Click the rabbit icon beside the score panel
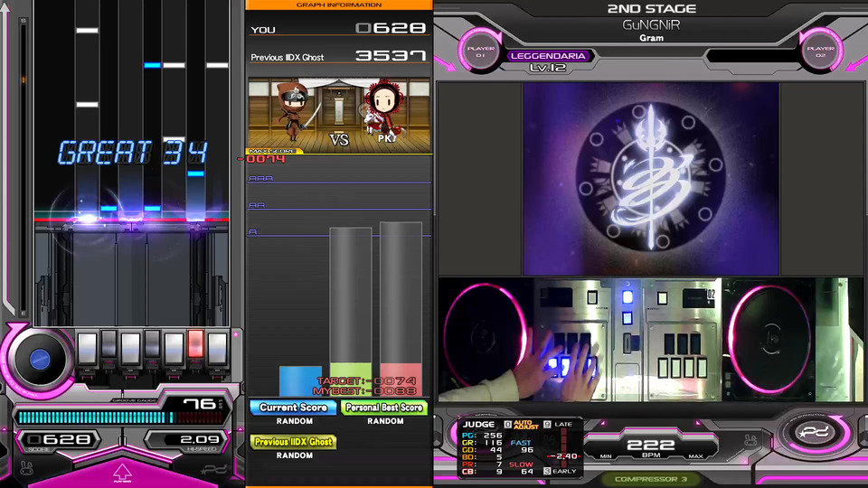This screenshot has height=488, width=868. 26,468
